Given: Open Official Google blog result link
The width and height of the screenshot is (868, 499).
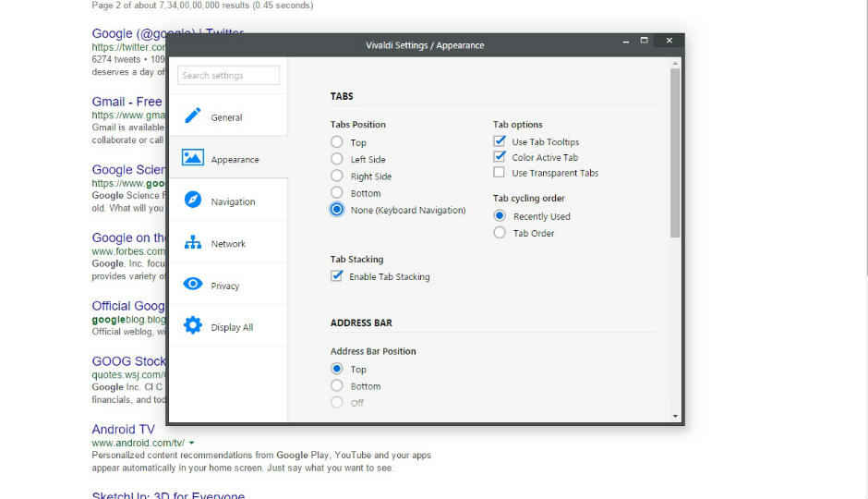Looking at the screenshot, I should click(x=128, y=306).
